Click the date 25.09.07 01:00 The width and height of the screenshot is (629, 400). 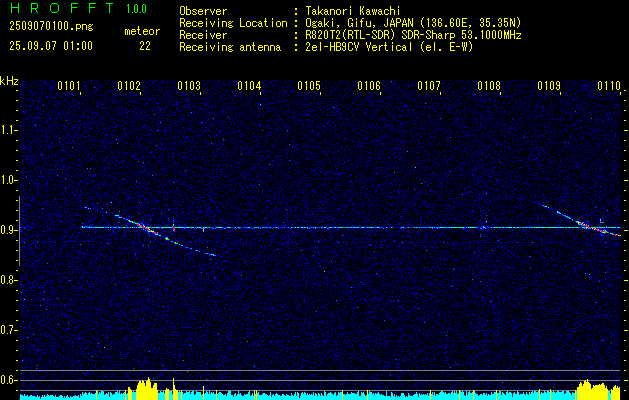(51, 46)
